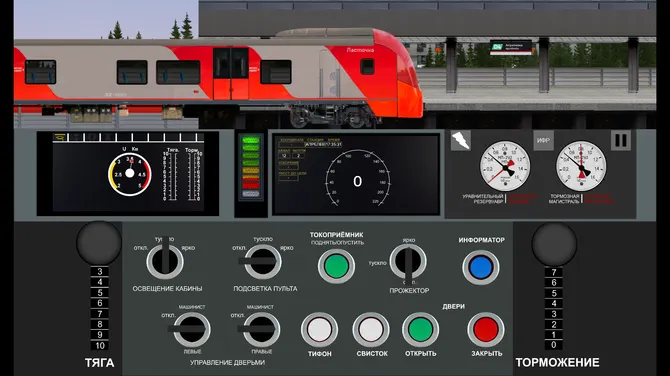The width and height of the screenshot is (670, 376).
Task: Set brake scale to position 0
Action: click(554, 345)
